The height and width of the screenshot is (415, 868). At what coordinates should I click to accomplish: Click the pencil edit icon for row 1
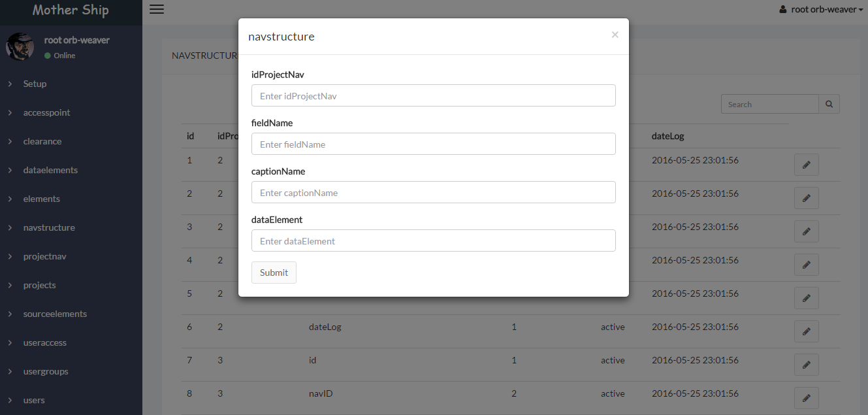(x=806, y=165)
